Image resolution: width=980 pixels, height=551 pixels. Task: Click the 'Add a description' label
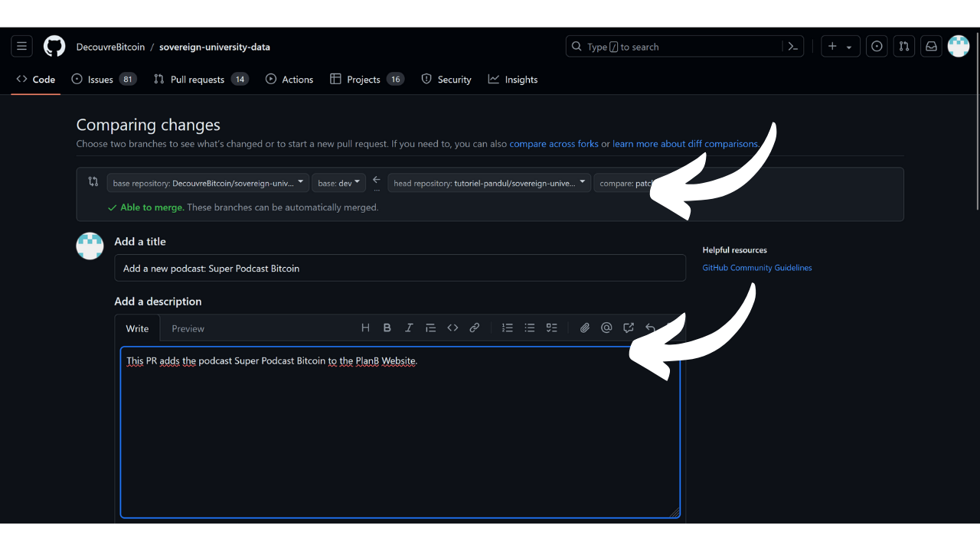158,302
